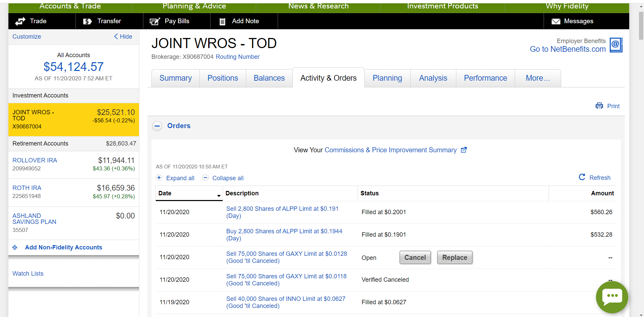
Task: Click the Transfer money icon
Action: tap(87, 21)
